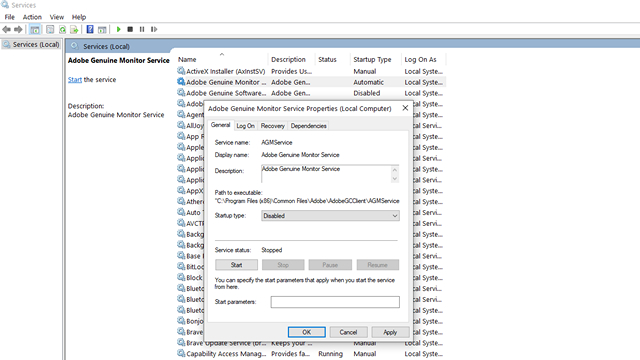This screenshot has height=360, width=640.
Task: Sort by the Status column header
Action: [x=332, y=59]
